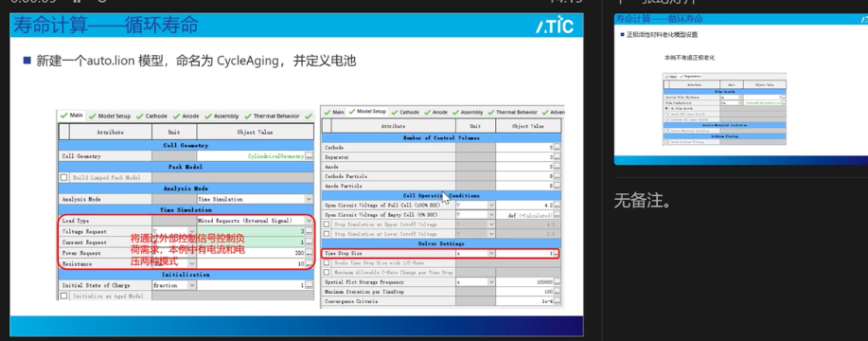Viewport: 868px width, 341px height.
Task: Switch to Anode tab in right panel
Action: coord(435,112)
